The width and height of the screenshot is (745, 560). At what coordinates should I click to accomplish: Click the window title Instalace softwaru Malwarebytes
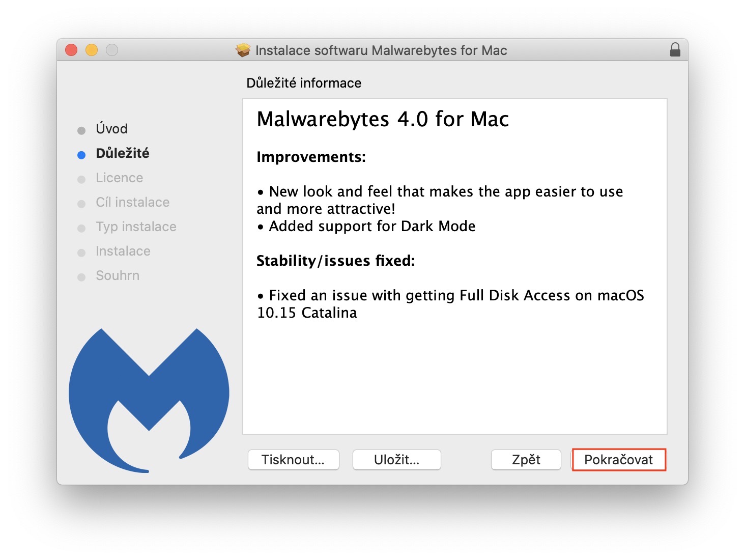point(381,50)
